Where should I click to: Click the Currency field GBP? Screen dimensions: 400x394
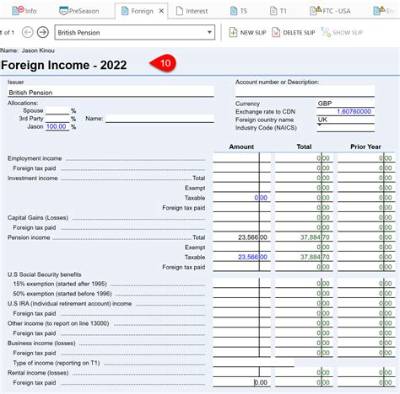[346, 103]
